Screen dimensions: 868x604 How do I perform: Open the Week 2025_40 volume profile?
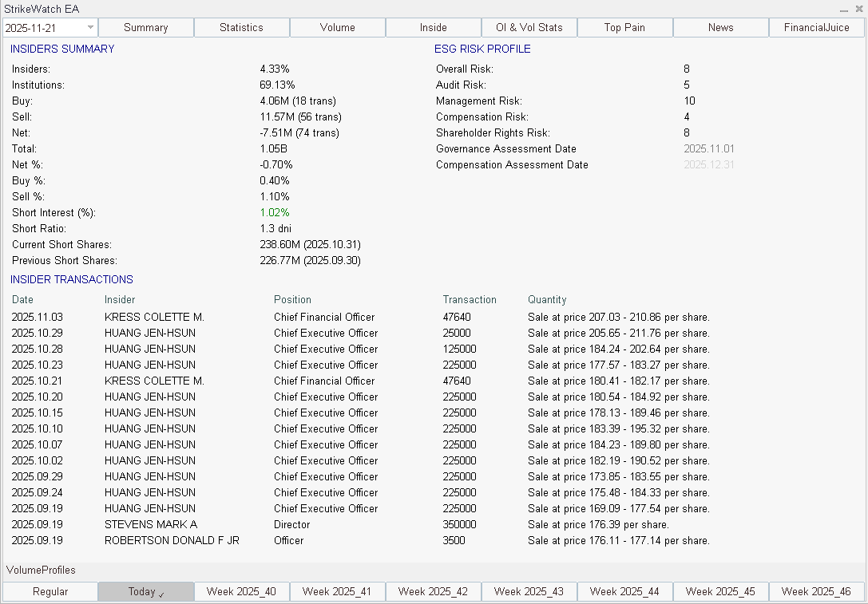tap(241, 591)
